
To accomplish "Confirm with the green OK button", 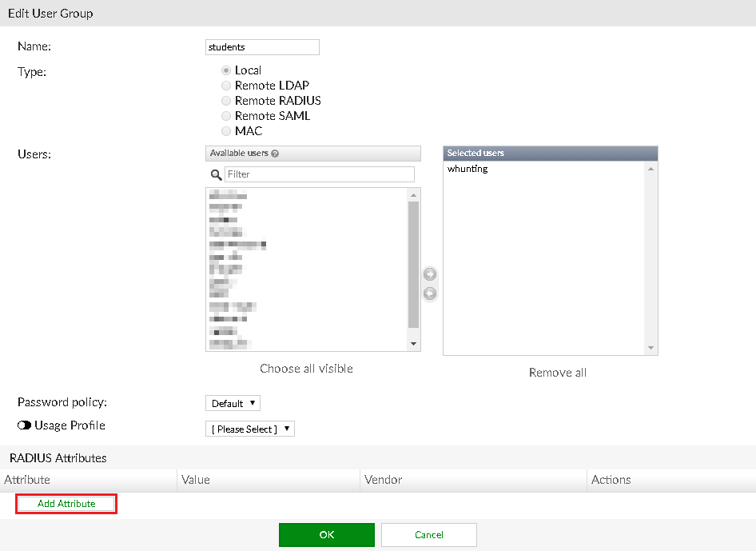I will [x=326, y=534].
